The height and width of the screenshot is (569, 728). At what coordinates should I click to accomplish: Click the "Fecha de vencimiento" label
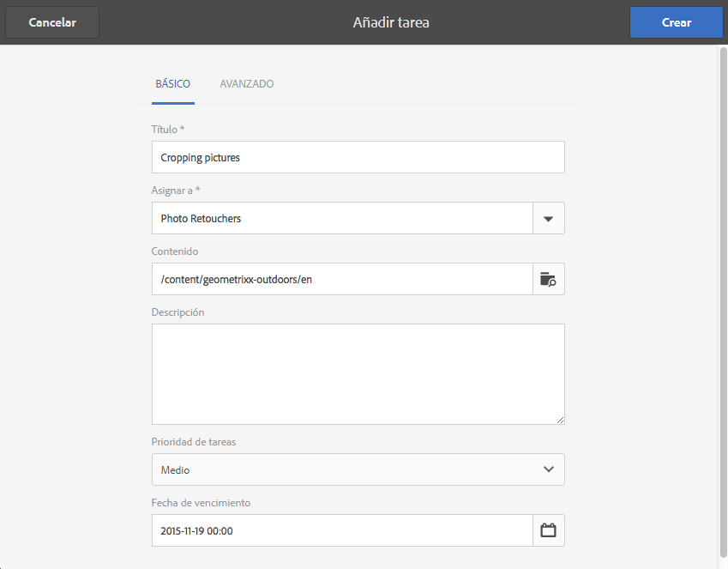point(201,503)
